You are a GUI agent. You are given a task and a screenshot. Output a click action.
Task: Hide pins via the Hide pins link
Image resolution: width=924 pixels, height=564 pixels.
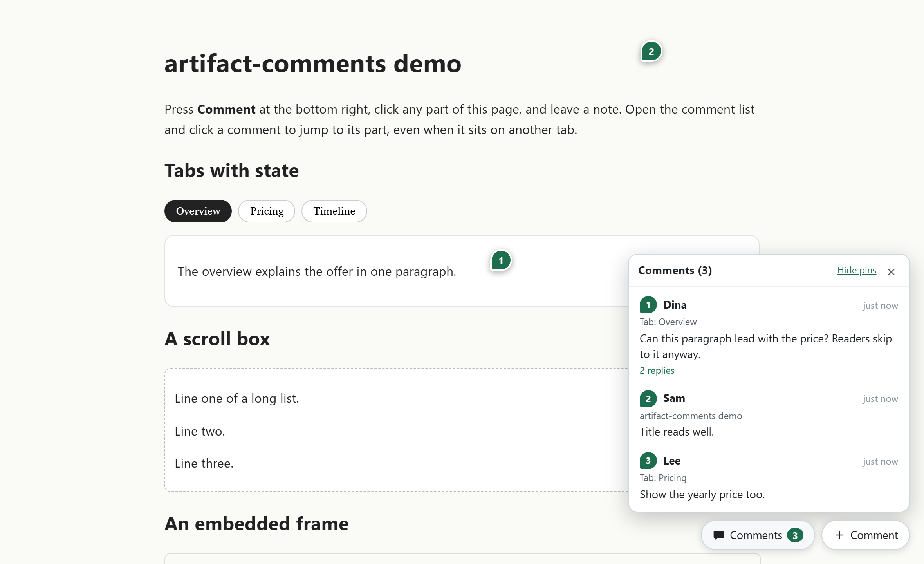click(x=857, y=270)
